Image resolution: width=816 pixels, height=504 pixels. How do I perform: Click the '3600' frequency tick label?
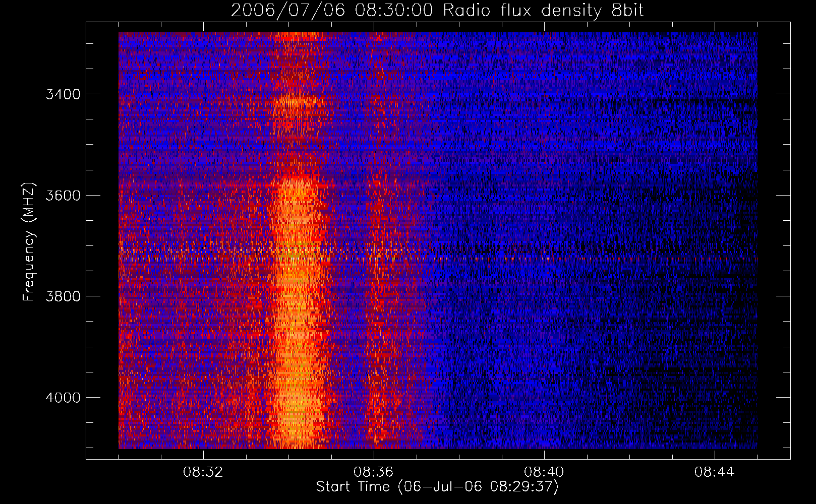point(63,196)
